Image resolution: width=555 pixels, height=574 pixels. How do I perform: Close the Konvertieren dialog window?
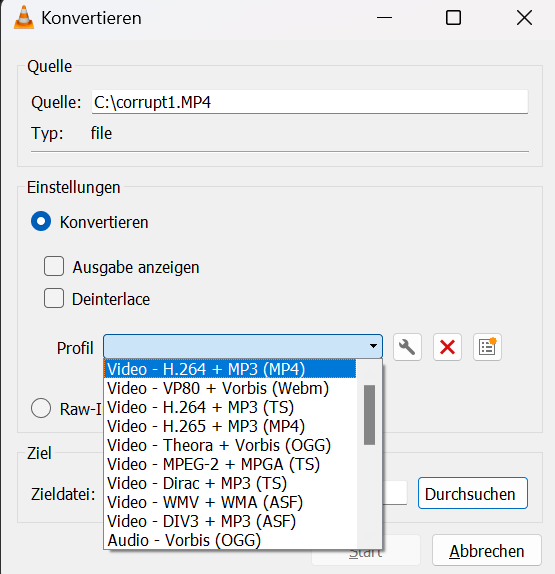(524, 18)
